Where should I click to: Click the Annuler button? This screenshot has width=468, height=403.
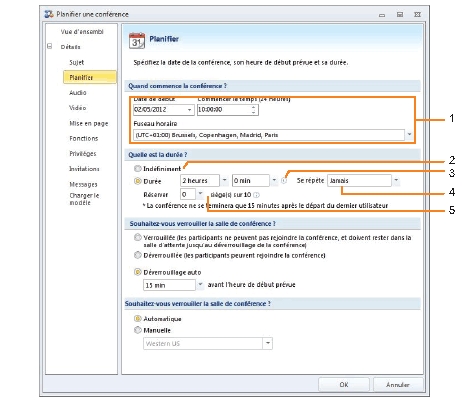pyautogui.click(x=398, y=385)
